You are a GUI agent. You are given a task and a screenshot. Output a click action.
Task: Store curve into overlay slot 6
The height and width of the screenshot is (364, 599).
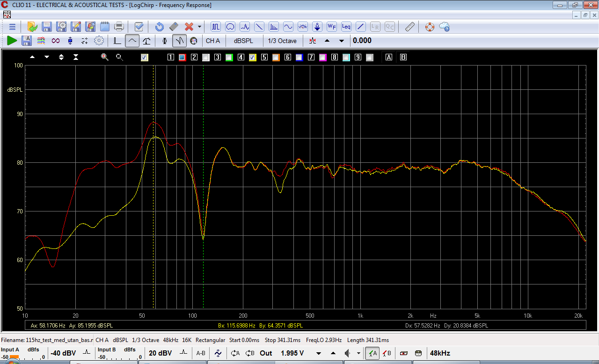tap(288, 57)
